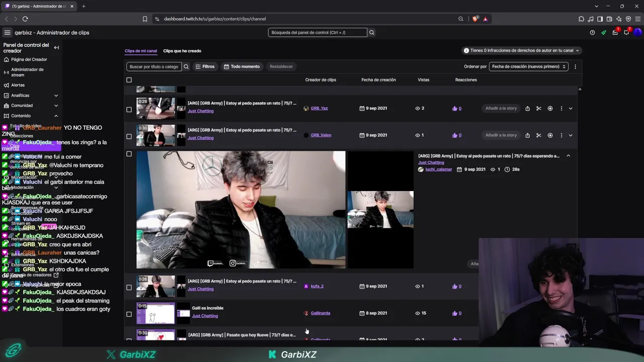Click the search magnifier beside dashboard search
Screen dimensions: 644x362
[372, 33]
